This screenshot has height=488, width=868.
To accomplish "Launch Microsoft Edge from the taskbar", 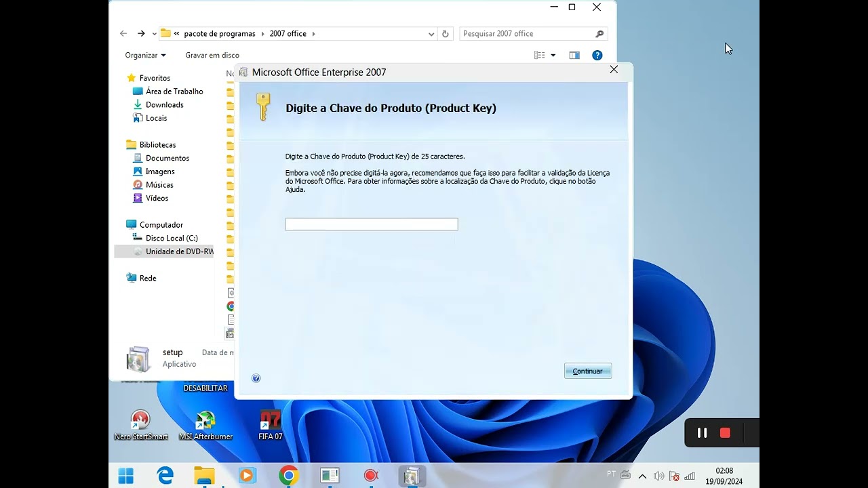I will pos(165,476).
